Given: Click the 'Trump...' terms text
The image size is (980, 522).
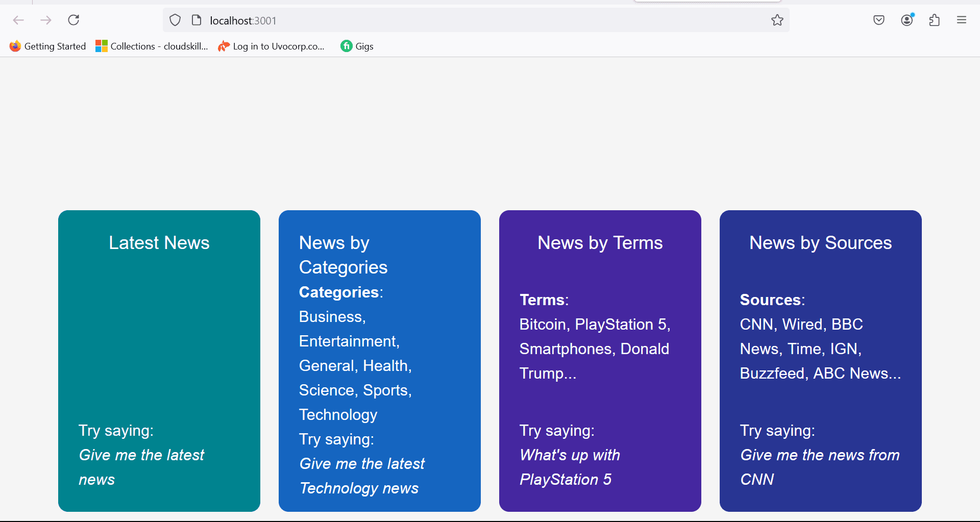Looking at the screenshot, I should click(x=548, y=374).
